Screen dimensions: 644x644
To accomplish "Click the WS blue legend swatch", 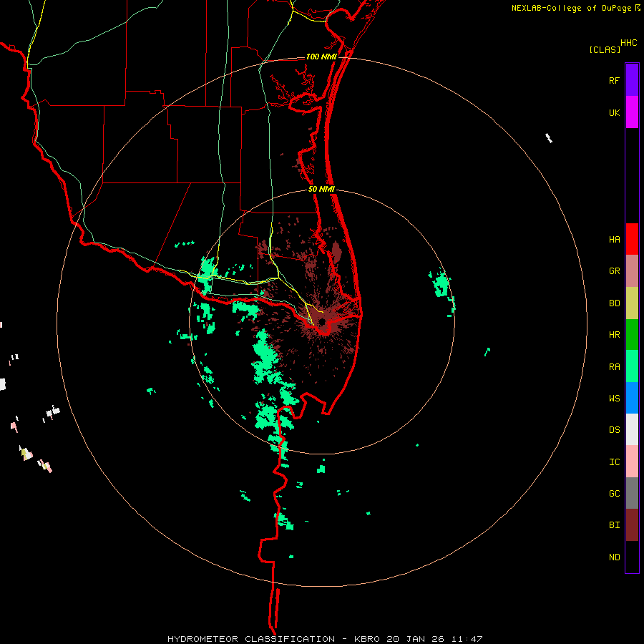I will coord(632,398).
